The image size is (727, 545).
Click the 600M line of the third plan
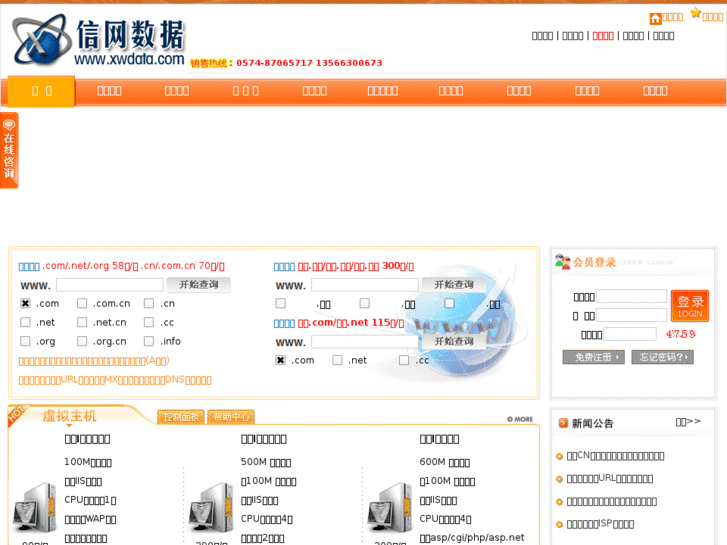point(445,462)
